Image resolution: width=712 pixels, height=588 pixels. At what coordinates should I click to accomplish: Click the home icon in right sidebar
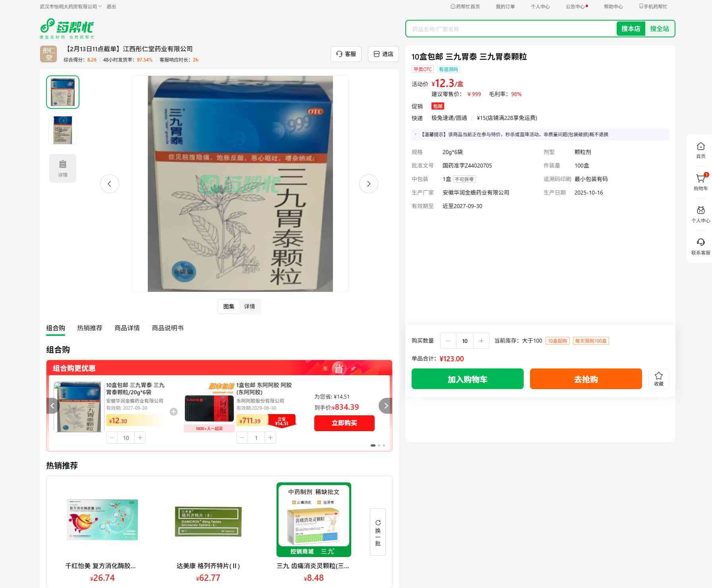tap(700, 150)
